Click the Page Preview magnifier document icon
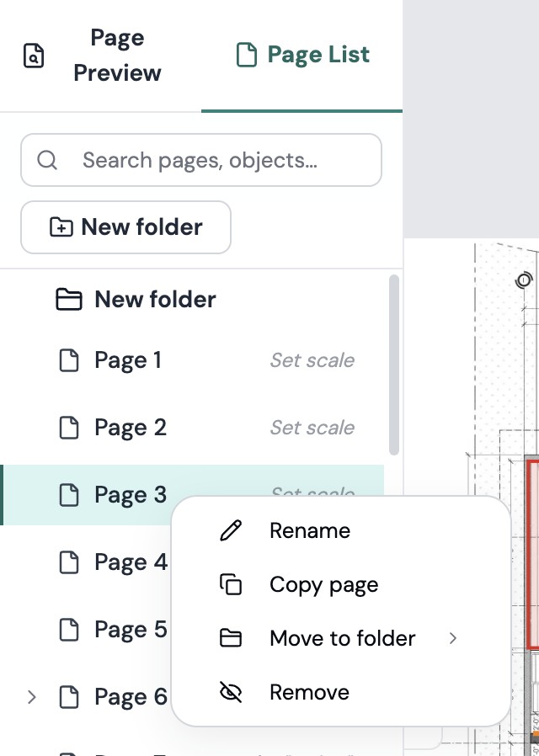539x756 pixels. 34,56
